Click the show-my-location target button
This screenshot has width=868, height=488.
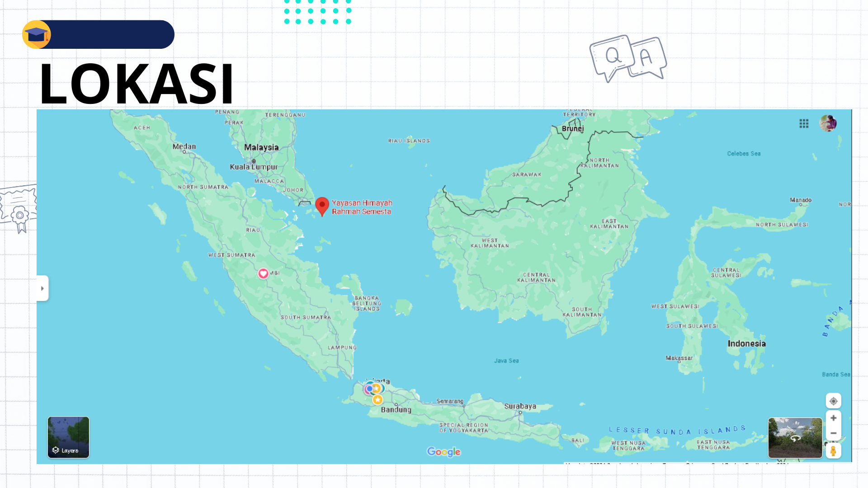point(833,401)
